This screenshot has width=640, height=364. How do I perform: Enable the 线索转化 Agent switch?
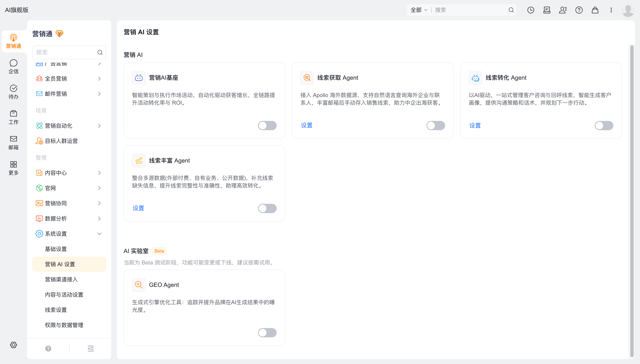(604, 126)
